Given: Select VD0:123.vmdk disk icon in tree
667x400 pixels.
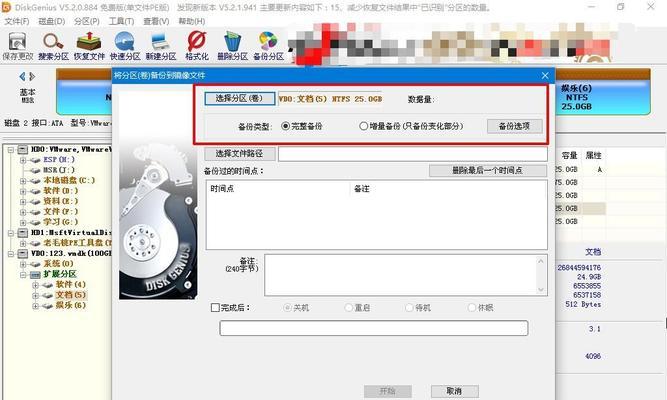Looking at the screenshot, I should pyautogui.click(x=23, y=254).
